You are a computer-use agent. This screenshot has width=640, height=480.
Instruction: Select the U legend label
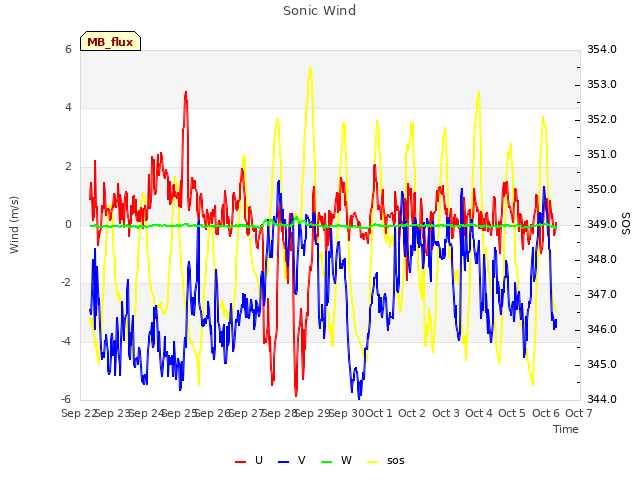coord(259,460)
